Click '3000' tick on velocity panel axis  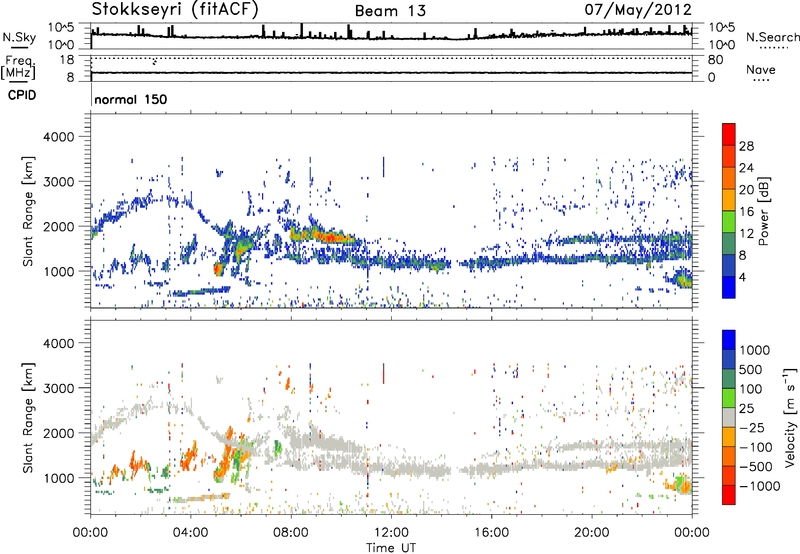(58, 388)
